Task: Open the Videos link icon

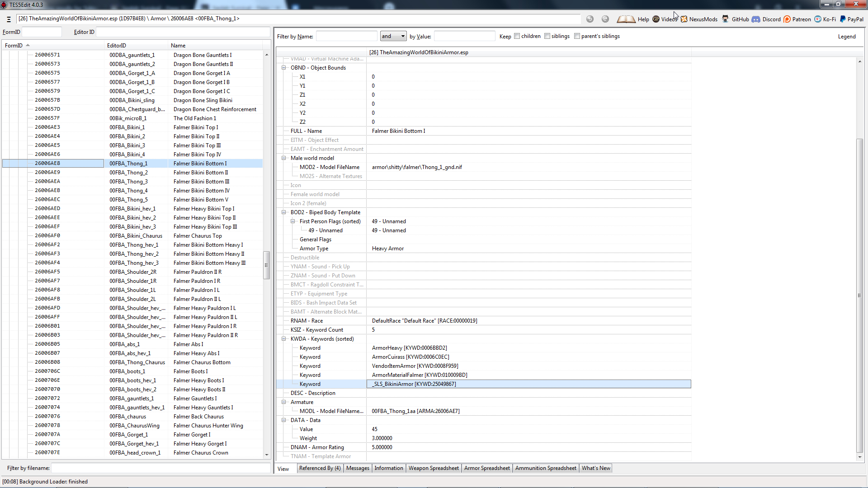Action: coord(656,19)
